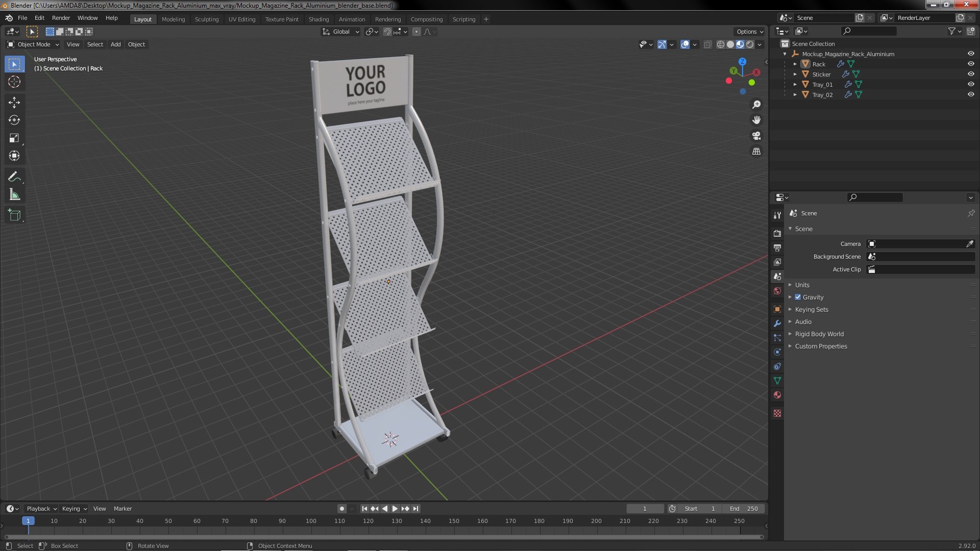Click the timeline playhead at frame 1

(28, 521)
